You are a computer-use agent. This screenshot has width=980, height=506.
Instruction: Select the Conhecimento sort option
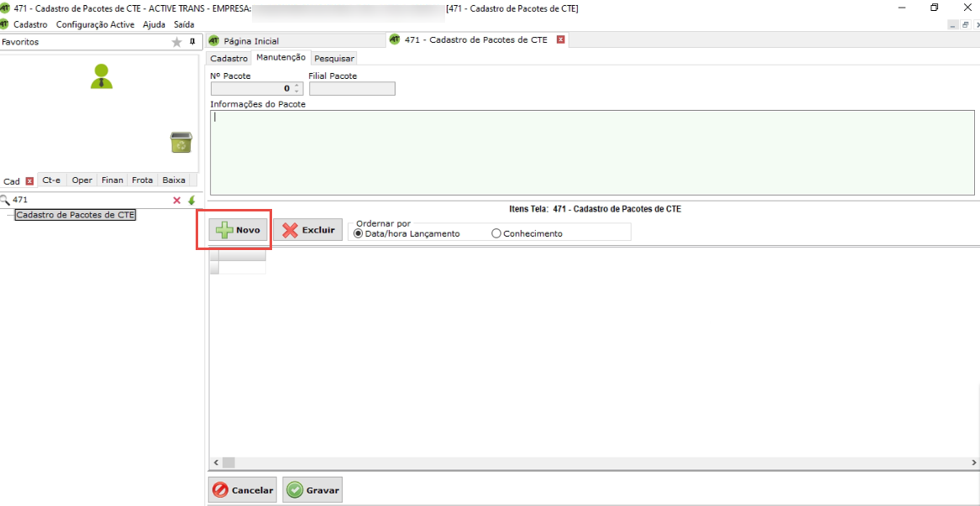pos(496,233)
